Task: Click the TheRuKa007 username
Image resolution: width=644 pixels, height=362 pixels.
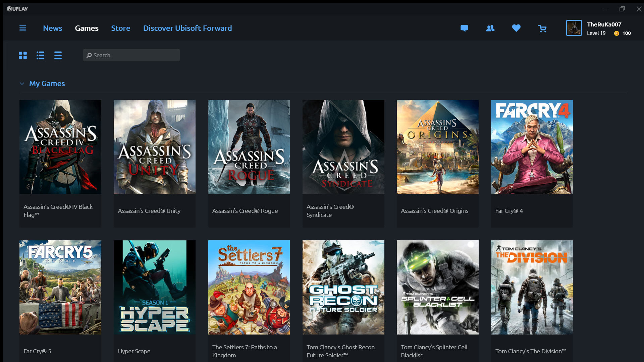Action: (x=604, y=24)
